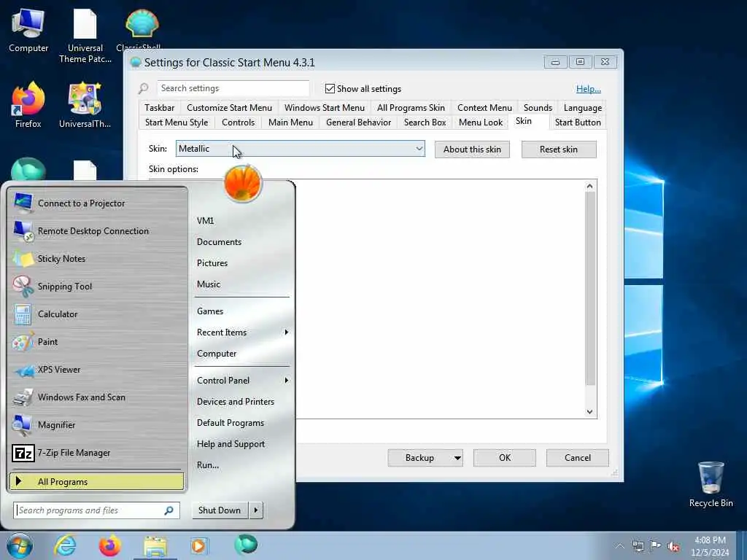Screen dimensions: 747x560
Task: Click the skin options scrollbar down arrow
Action: point(589,413)
